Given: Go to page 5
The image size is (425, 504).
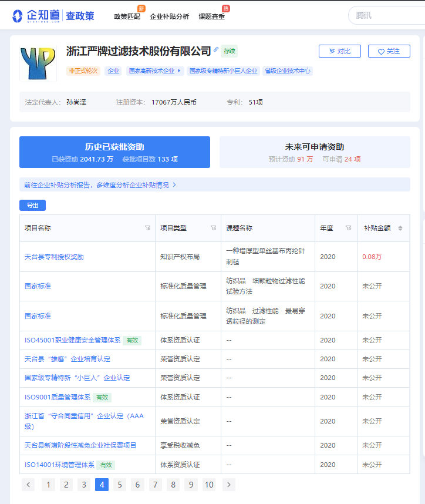Looking at the screenshot, I should (x=120, y=485).
